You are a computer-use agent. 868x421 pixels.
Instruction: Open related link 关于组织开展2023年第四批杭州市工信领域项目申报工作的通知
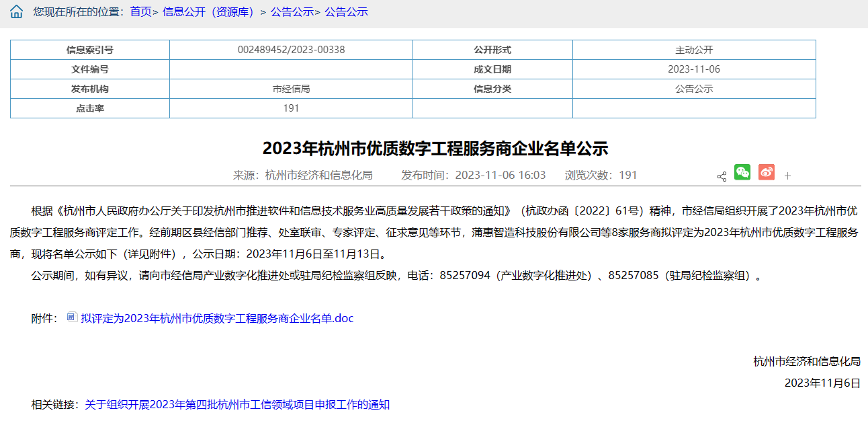237,404
